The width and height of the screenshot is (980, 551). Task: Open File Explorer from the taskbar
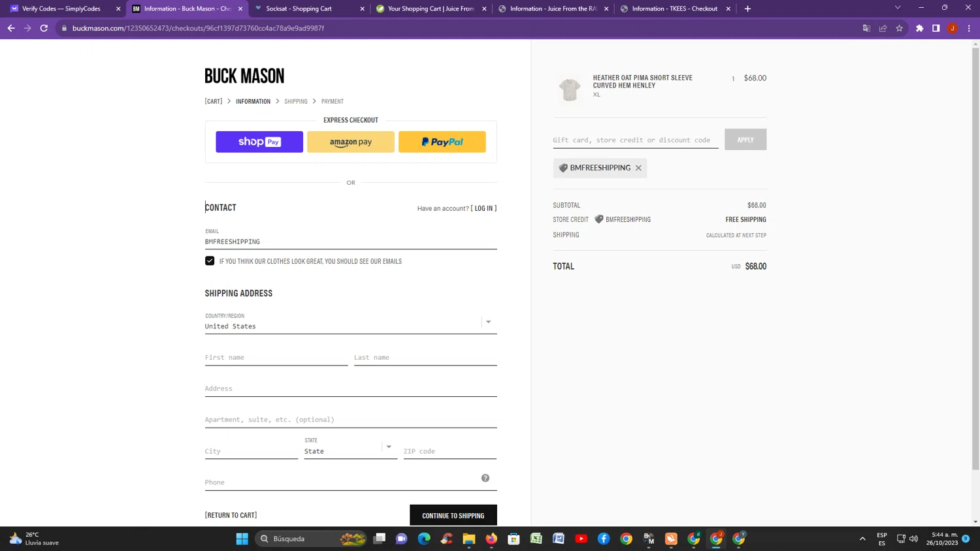(468, 539)
